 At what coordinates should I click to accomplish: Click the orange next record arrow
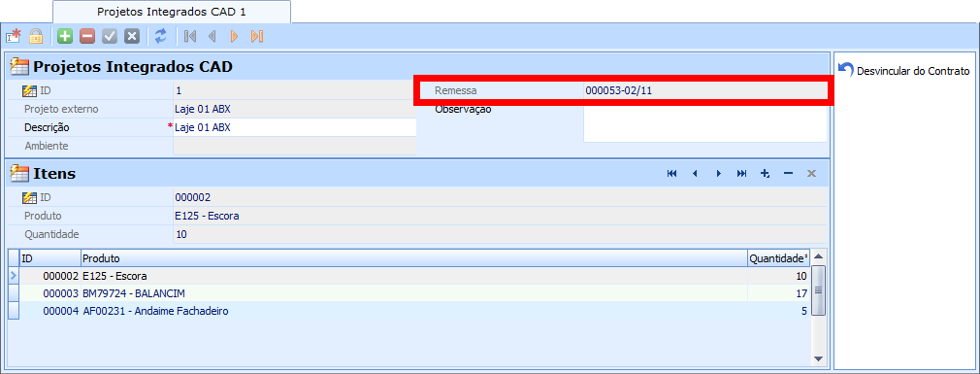pos(235,36)
